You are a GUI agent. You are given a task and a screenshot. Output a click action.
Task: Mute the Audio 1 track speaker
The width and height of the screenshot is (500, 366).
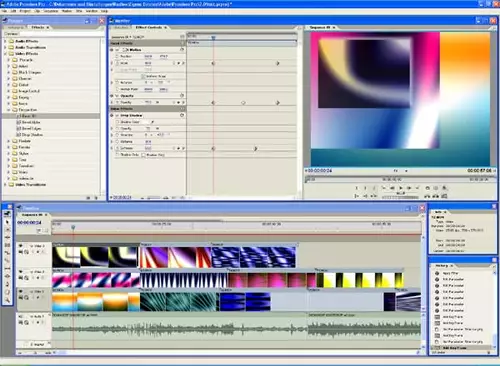click(21, 316)
